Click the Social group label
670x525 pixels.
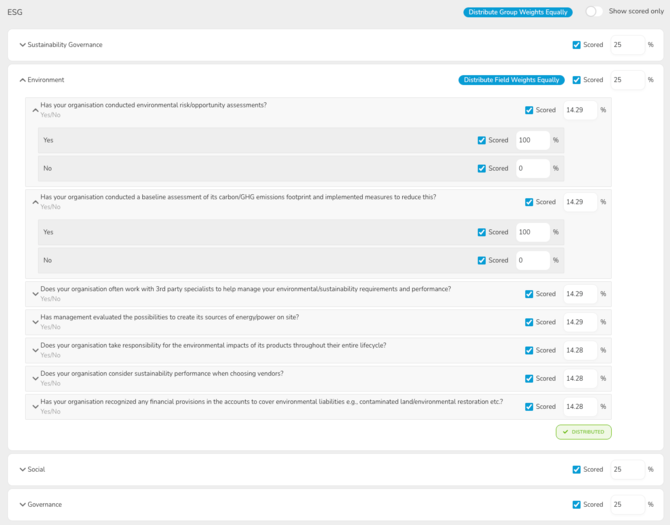coord(36,469)
